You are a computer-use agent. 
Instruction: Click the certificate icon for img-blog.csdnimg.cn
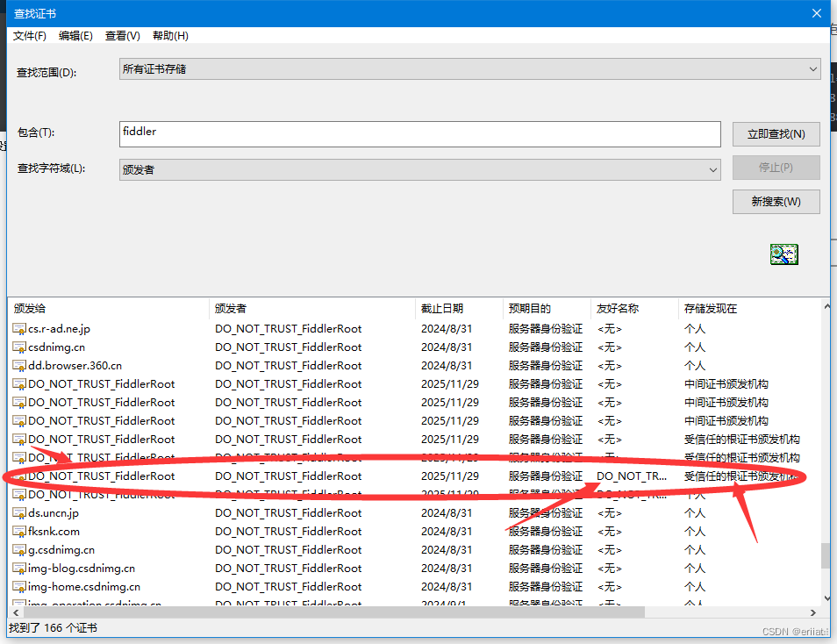tap(19, 569)
